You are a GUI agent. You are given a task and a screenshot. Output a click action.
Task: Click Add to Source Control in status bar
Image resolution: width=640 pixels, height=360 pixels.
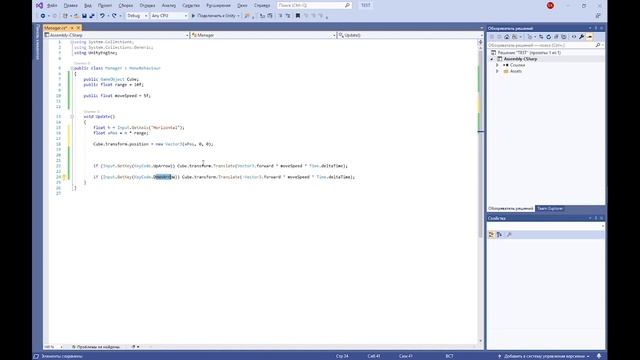coord(543,356)
